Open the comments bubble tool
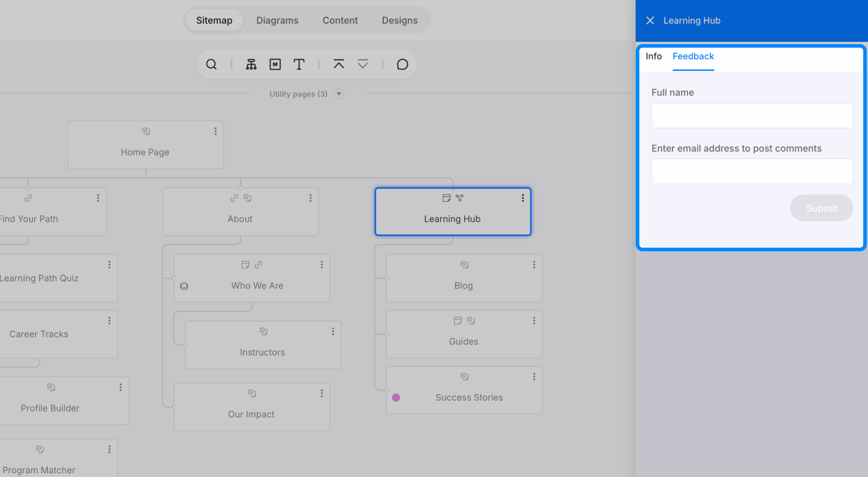The width and height of the screenshot is (868, 477). (402, 64)
